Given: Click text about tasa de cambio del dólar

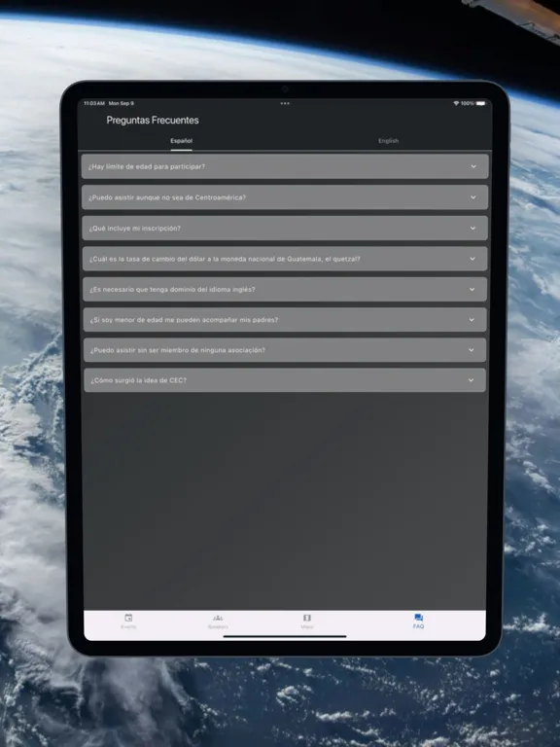Looking at the screenshot, I should 225,259.
